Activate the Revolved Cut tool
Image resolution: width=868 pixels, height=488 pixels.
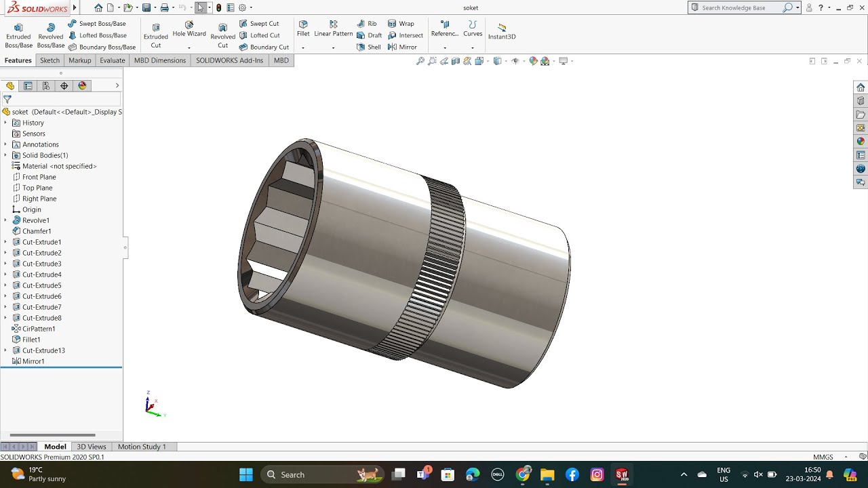tap(222, 36)
